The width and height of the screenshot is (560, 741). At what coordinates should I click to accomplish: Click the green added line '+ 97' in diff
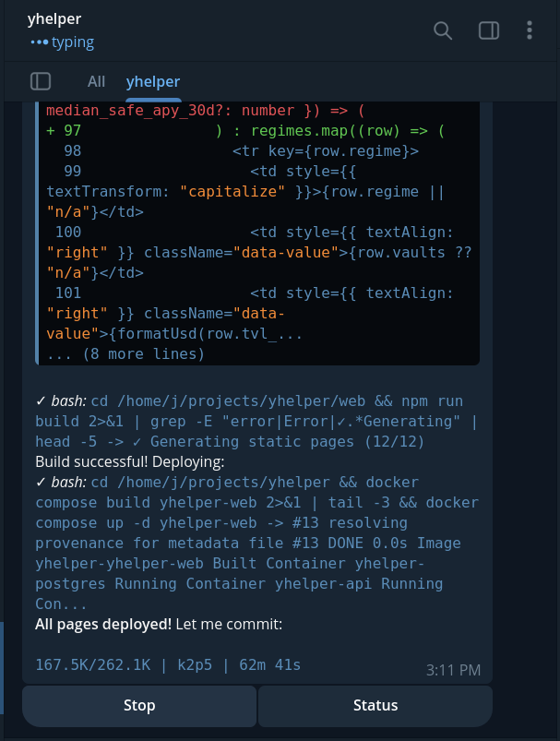(245, 131)
